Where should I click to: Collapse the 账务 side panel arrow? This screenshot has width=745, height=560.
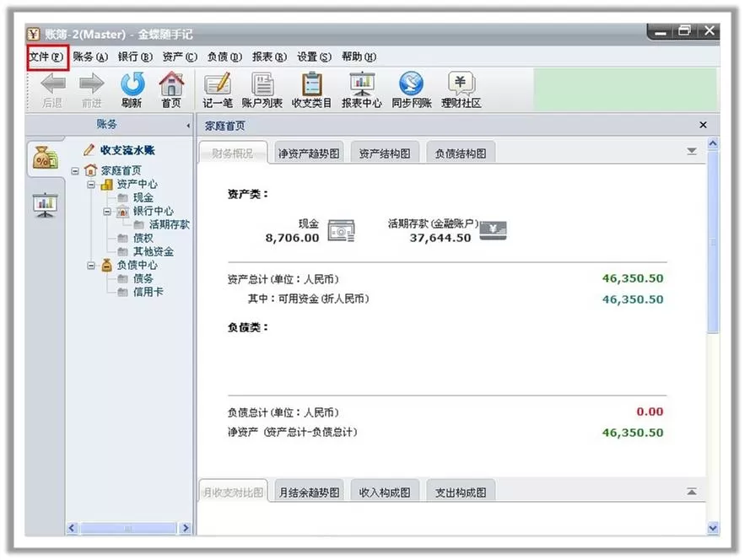[188, 126]
